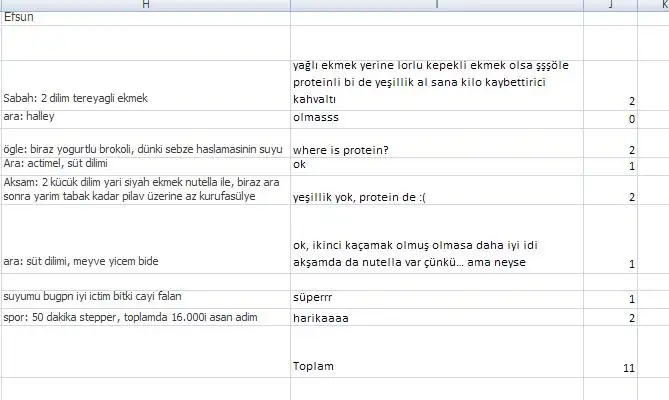Screen dimensions: 669x400
Task: Click the "ögle: biraz yogurtlu brokoli" cell
Action: tap(145, 148)
